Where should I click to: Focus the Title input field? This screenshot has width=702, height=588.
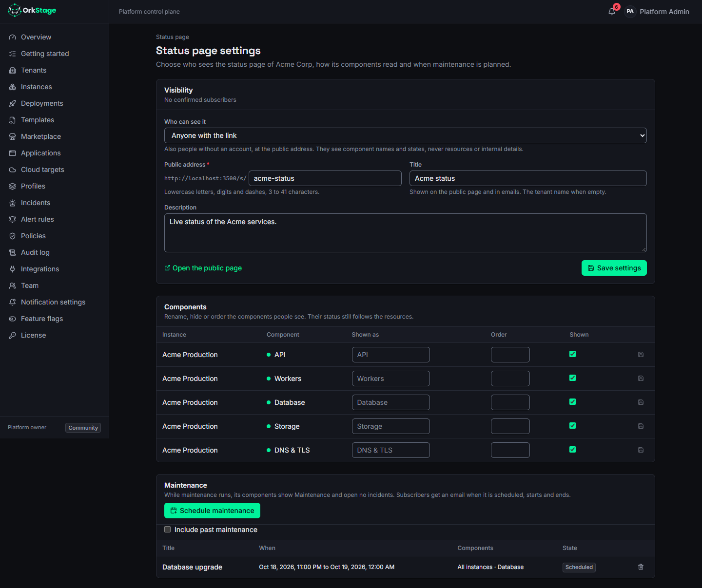(x=528, y=178)
